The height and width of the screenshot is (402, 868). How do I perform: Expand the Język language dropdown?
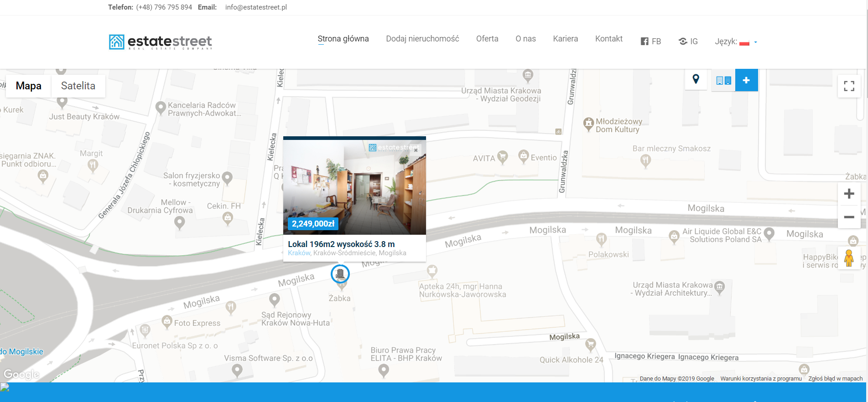pyautogui.click(x=736, y=42)
